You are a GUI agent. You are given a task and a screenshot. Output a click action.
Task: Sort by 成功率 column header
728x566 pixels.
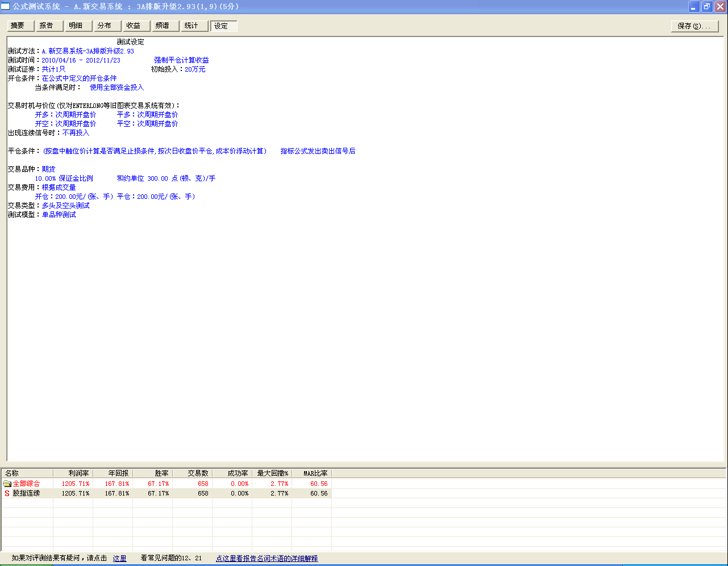click(x=232, y=473)
